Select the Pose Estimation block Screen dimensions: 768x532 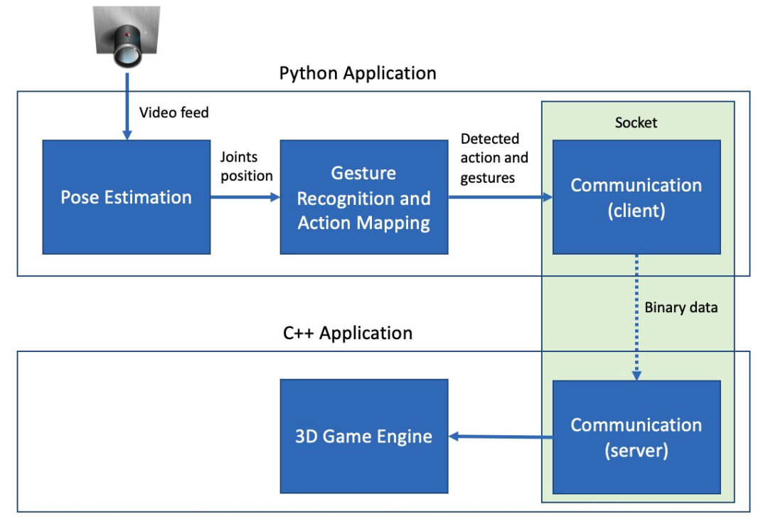click(x=127, y=197)
